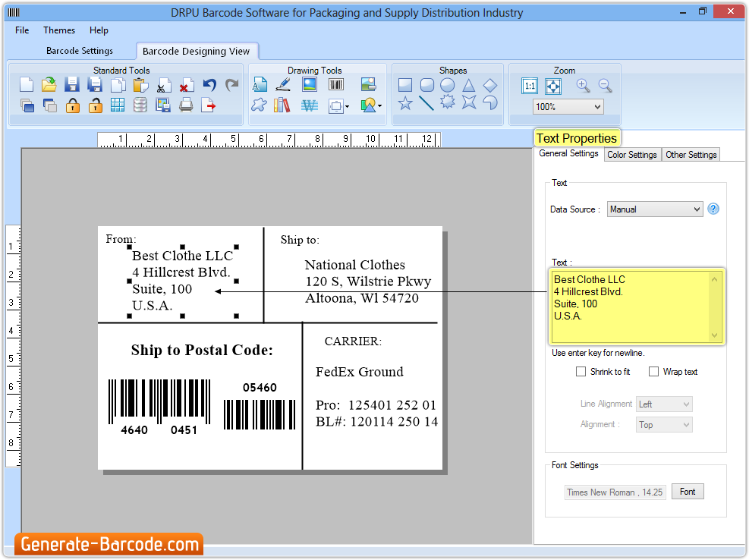Switch to the Other Settings tab
The image size is (749, 560).
tap(691, 154)
